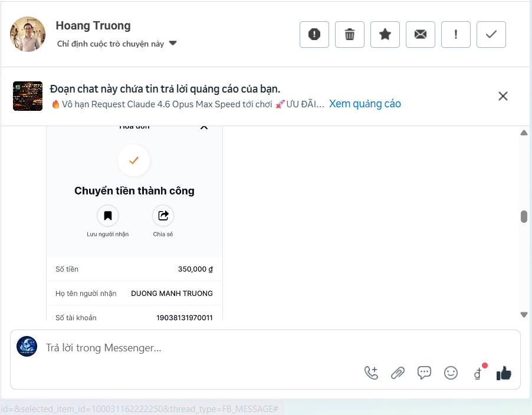Send a thumbs up like

504,373
